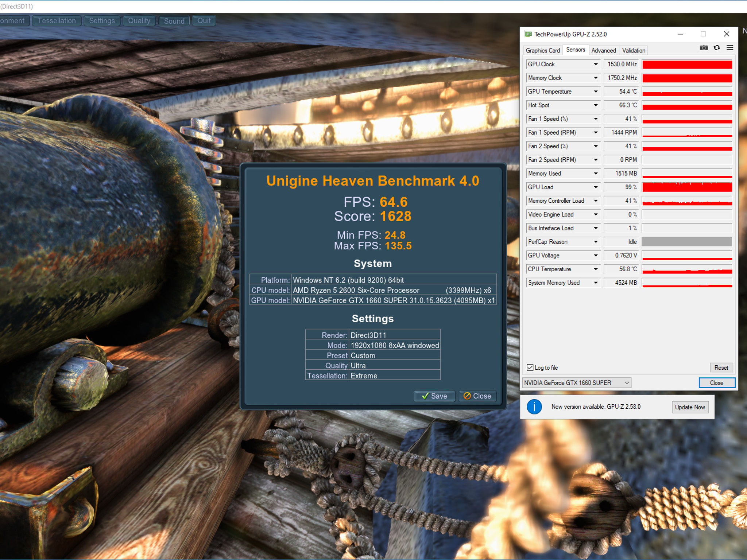Click the Memory Controller Load graph
The width and height of the screenshot is (747, 560).
687,201
